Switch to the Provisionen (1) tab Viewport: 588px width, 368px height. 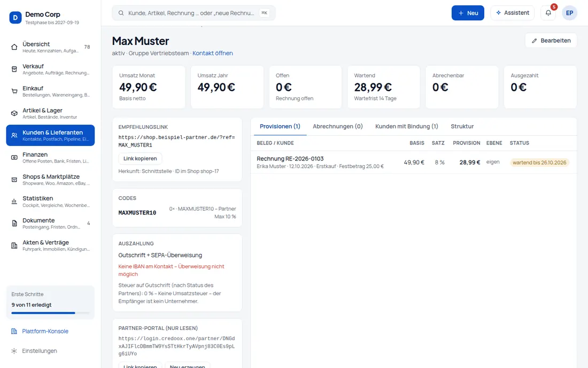(x=280, y=126)
